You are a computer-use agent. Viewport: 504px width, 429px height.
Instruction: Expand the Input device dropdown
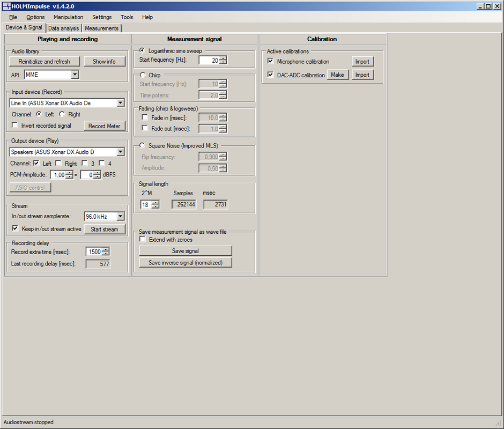point(120,103)
